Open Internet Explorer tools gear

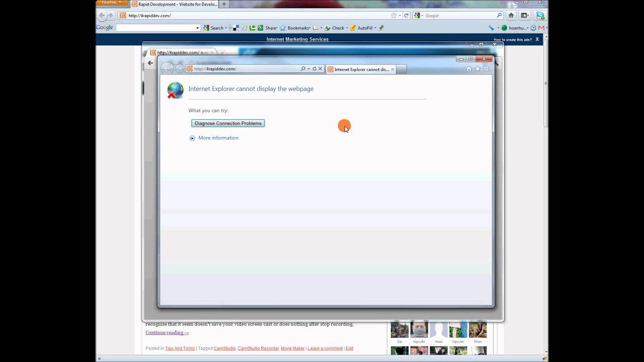pyautogui.click(x=486, y=69)
